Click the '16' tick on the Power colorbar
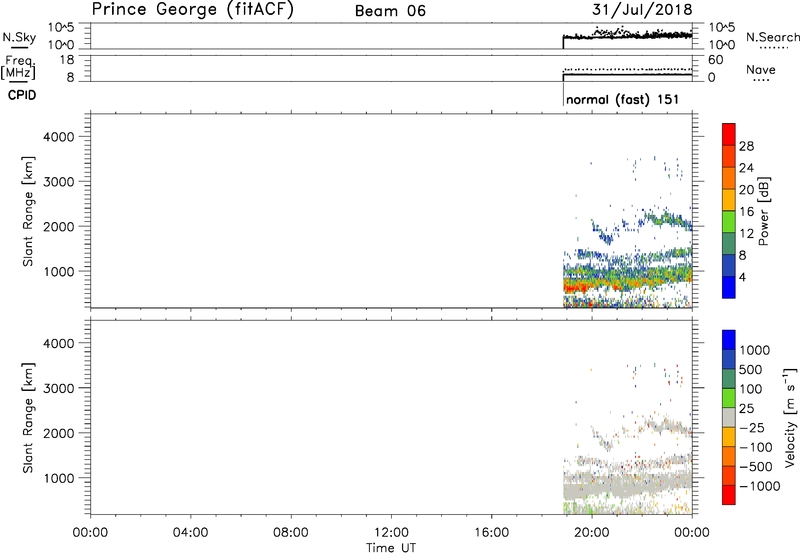800x554 pixels. [746, 212]
